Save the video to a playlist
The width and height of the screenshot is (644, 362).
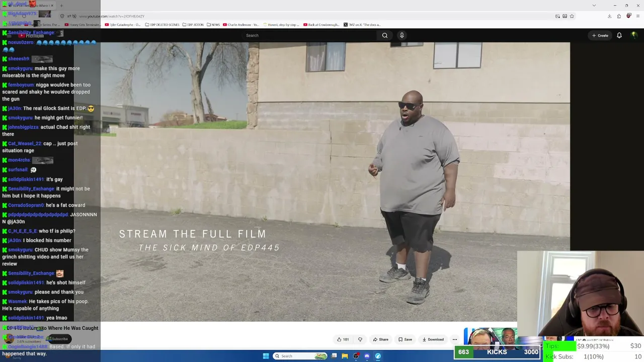(405, 339)
